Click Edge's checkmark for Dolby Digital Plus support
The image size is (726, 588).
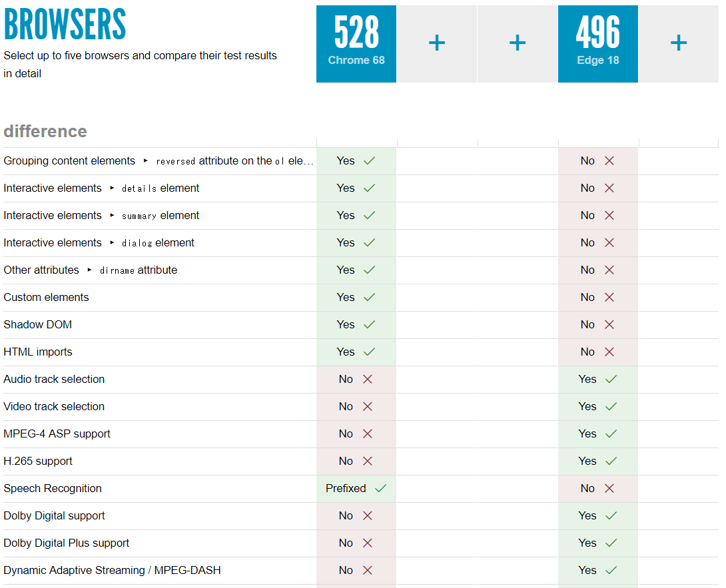[x=611, y=543]
